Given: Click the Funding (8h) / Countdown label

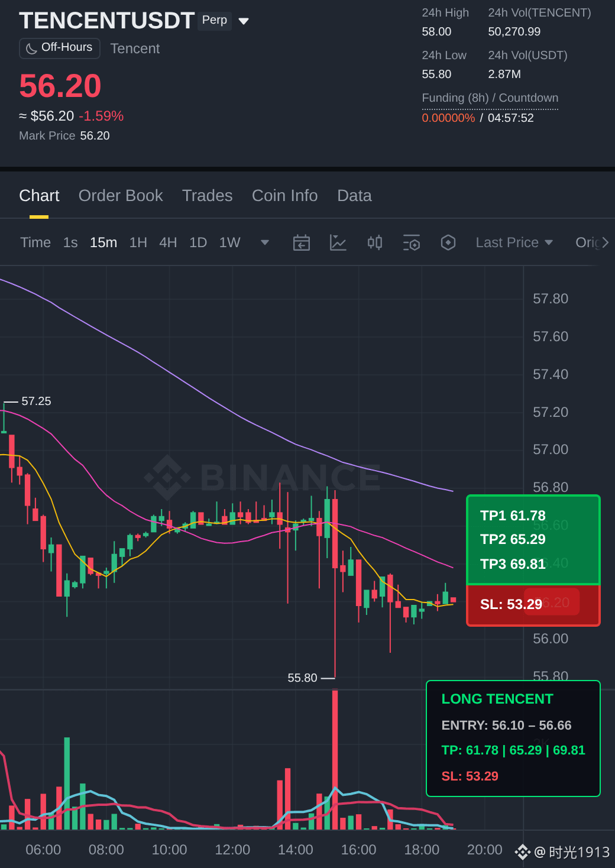Looking at the screenshot, I should point(490,98).
